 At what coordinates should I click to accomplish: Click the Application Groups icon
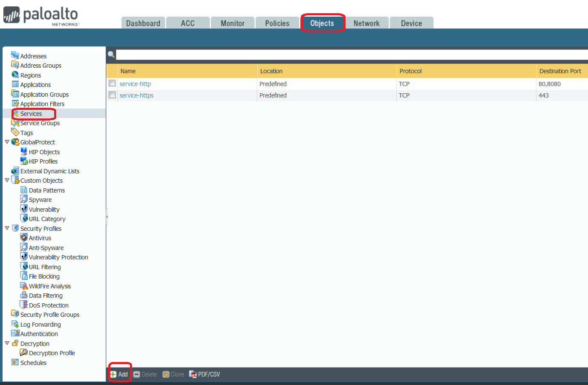(15, 94)
